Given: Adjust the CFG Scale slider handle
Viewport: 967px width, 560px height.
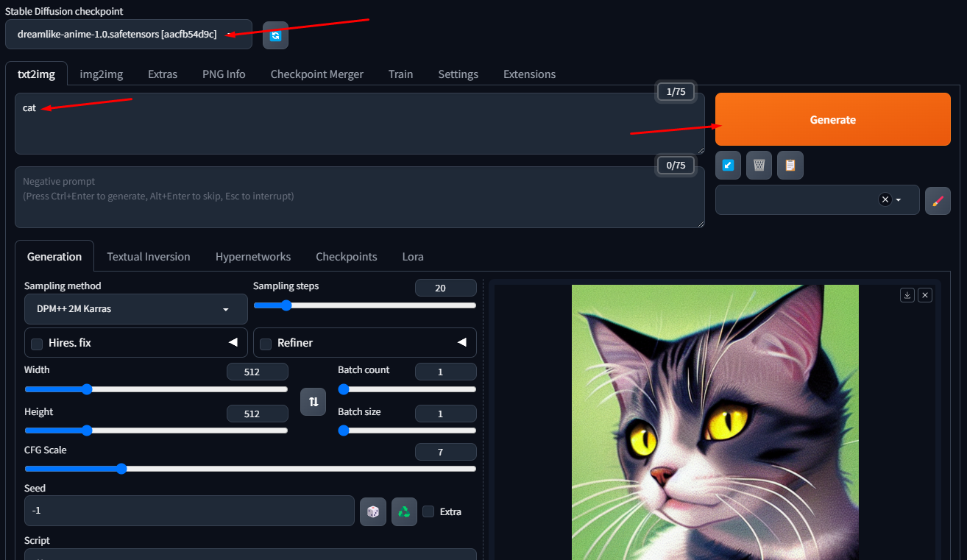Looking at the screenshot, I should point(121,469).
